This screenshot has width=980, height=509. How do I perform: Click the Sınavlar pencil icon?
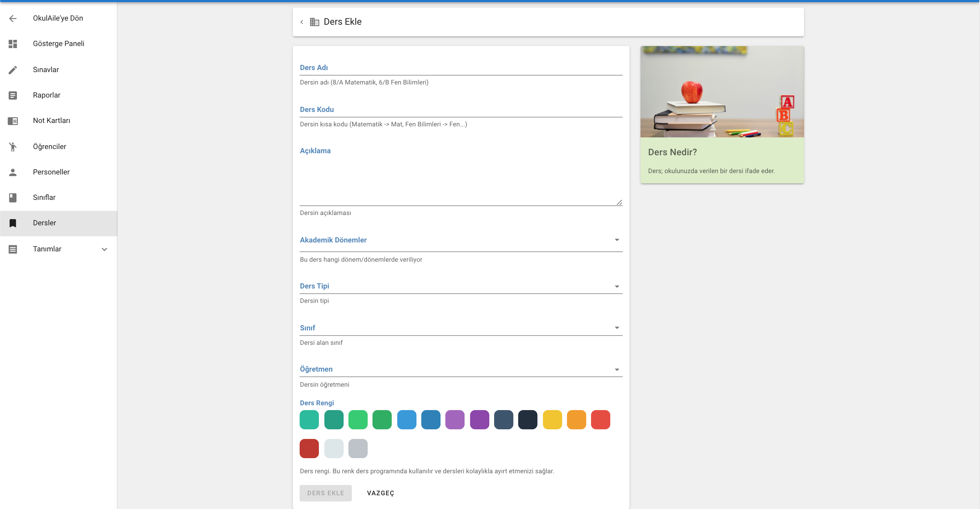(13, 70)
